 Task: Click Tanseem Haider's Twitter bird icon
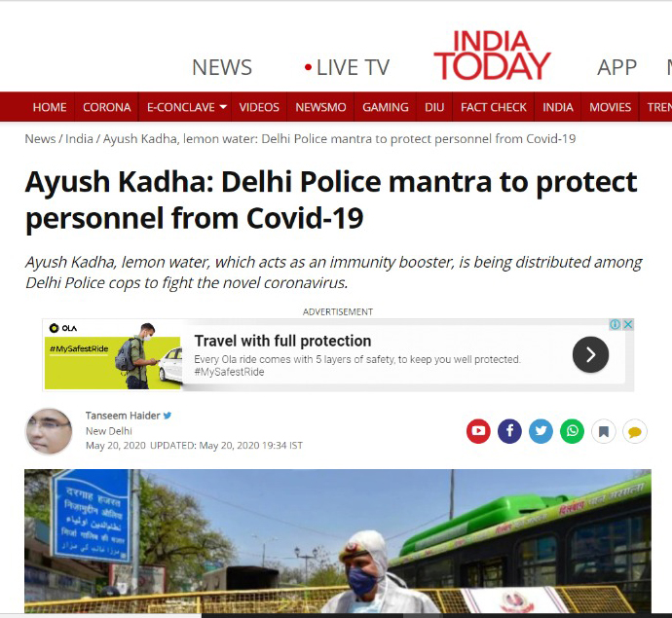pos(168,416)
